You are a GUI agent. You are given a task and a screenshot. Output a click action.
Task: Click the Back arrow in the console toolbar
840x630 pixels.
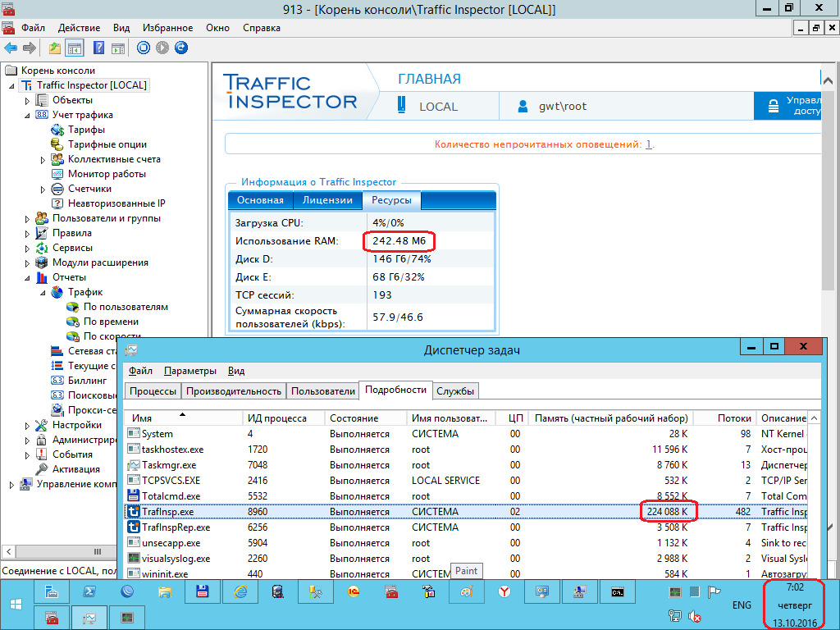point(11,48)
